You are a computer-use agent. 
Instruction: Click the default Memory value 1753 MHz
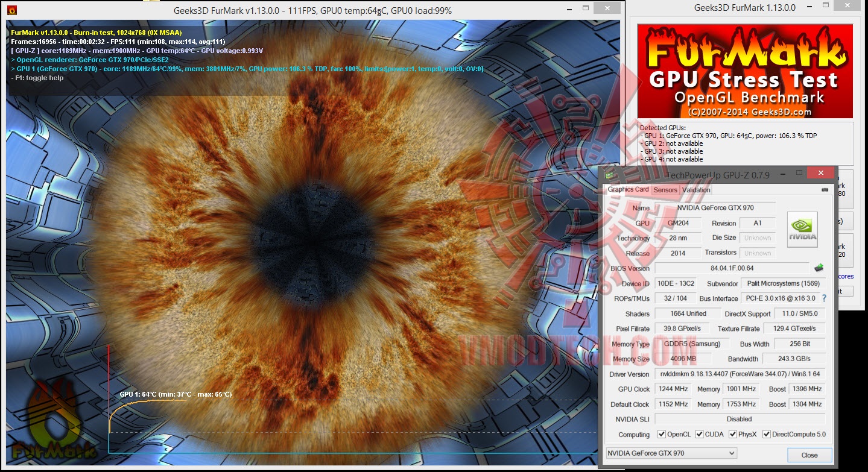click(x=741, y=404)
